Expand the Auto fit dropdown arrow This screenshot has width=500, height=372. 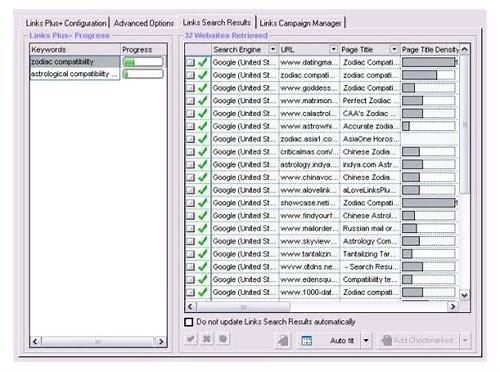pos(366,340)
